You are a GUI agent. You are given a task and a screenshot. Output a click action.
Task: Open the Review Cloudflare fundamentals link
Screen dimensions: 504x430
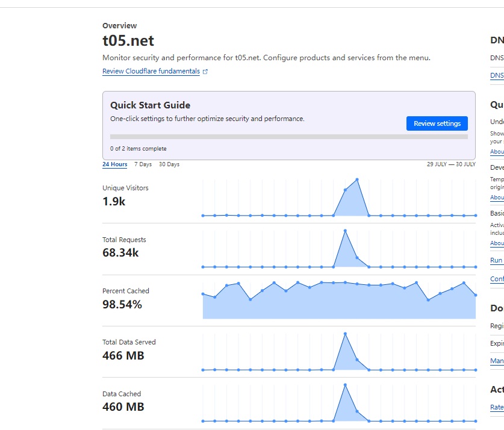[151, 71]
